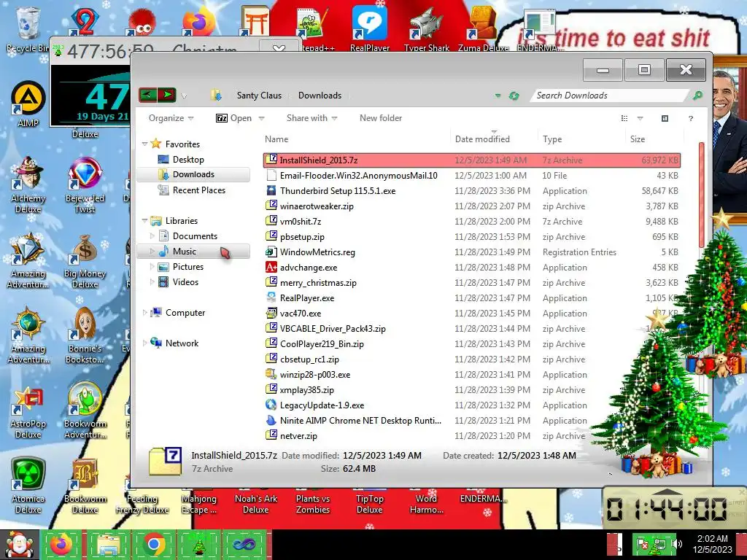The image size is (747, 560).
Task: Click Santy Claus in the address breadcrumb
Action: coord(259,96)
